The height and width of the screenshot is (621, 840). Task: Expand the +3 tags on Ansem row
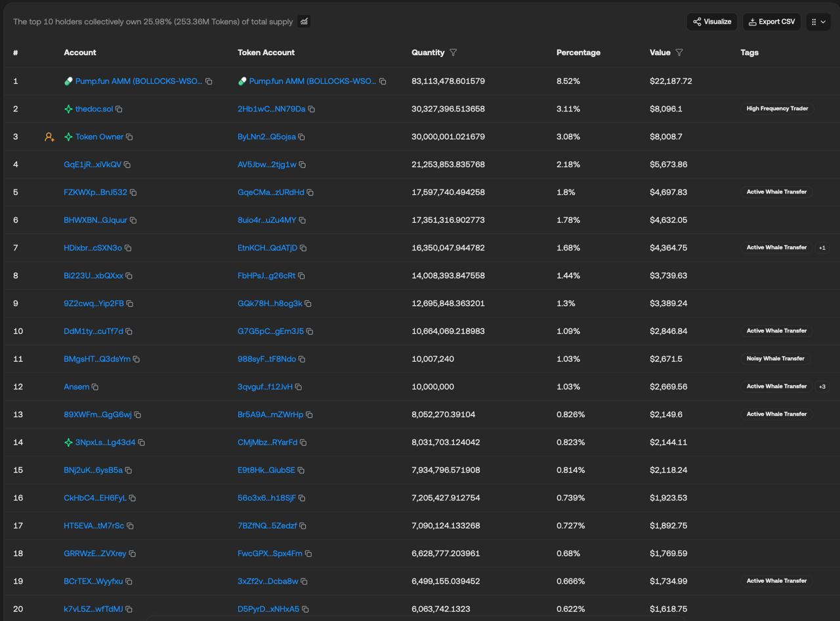click(822, 386)
